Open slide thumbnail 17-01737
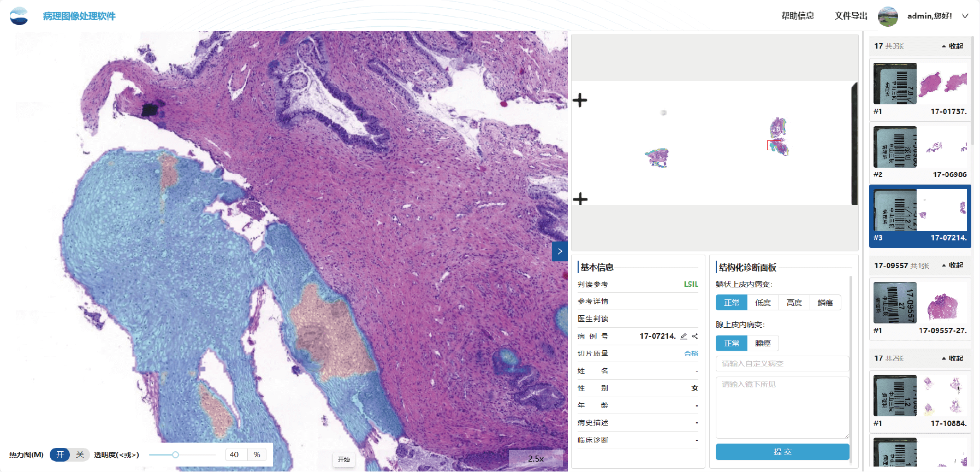Viewport: 980px width, 472px height. click(x=920, y=89)
